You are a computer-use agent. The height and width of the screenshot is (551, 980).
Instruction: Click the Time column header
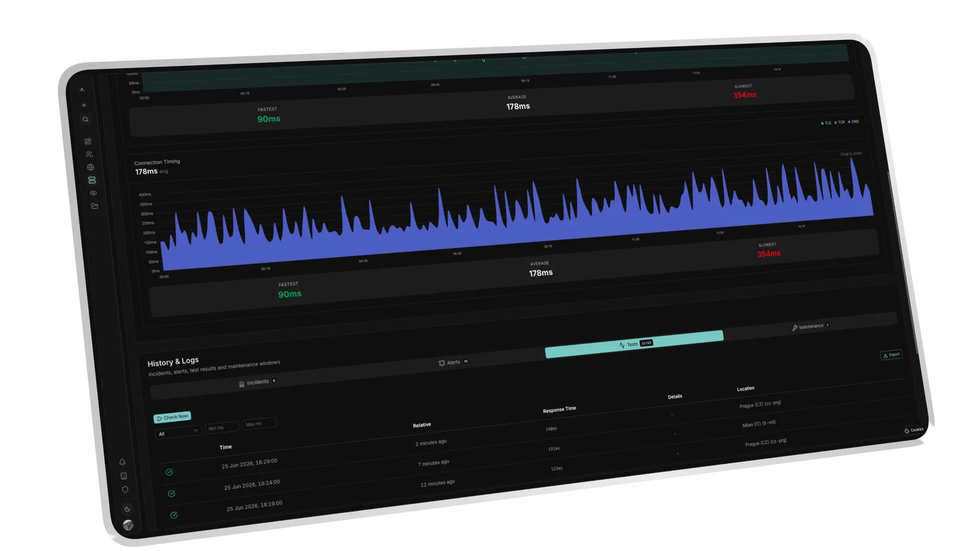226,447
